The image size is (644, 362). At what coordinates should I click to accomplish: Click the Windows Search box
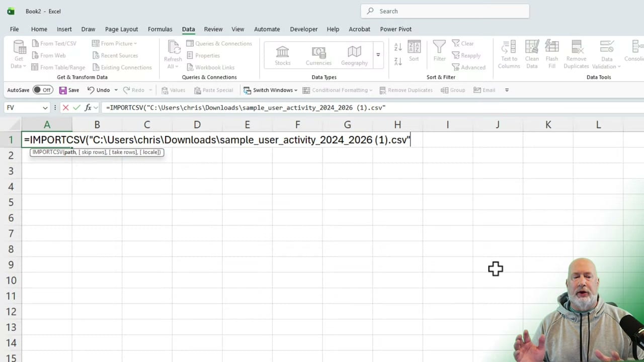point(445,11)
